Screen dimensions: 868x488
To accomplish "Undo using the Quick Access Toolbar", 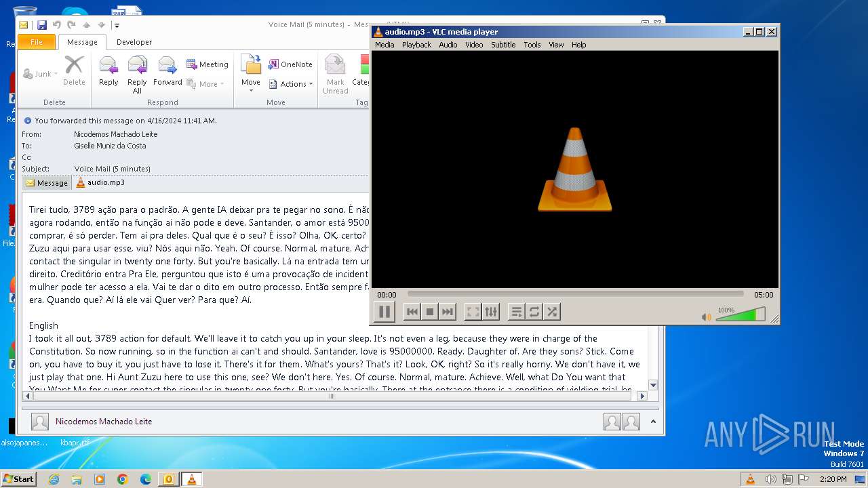I will click(57, 25).
